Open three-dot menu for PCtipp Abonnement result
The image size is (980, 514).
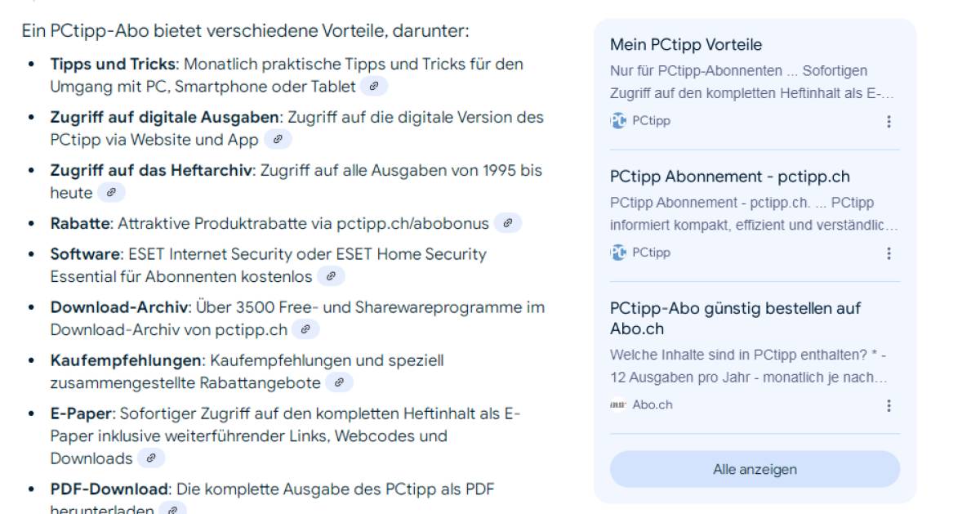tap(889, 253)
